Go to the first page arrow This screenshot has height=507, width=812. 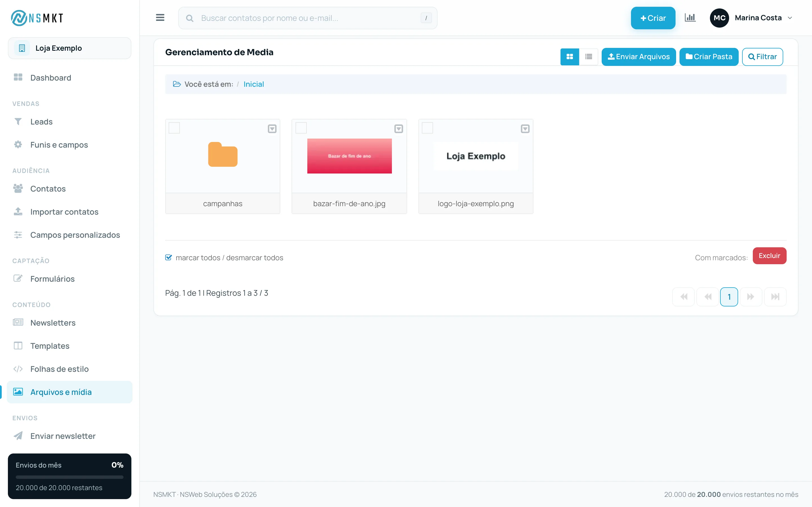point(683,297)
